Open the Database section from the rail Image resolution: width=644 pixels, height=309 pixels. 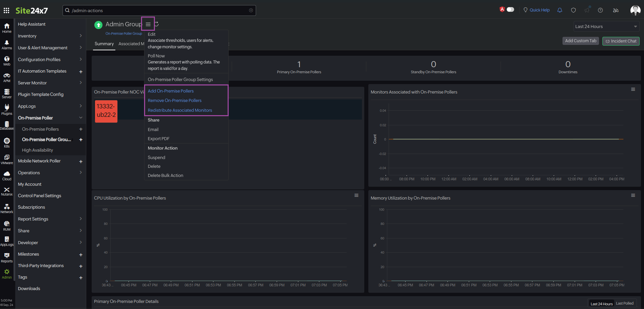coord(6,124)
